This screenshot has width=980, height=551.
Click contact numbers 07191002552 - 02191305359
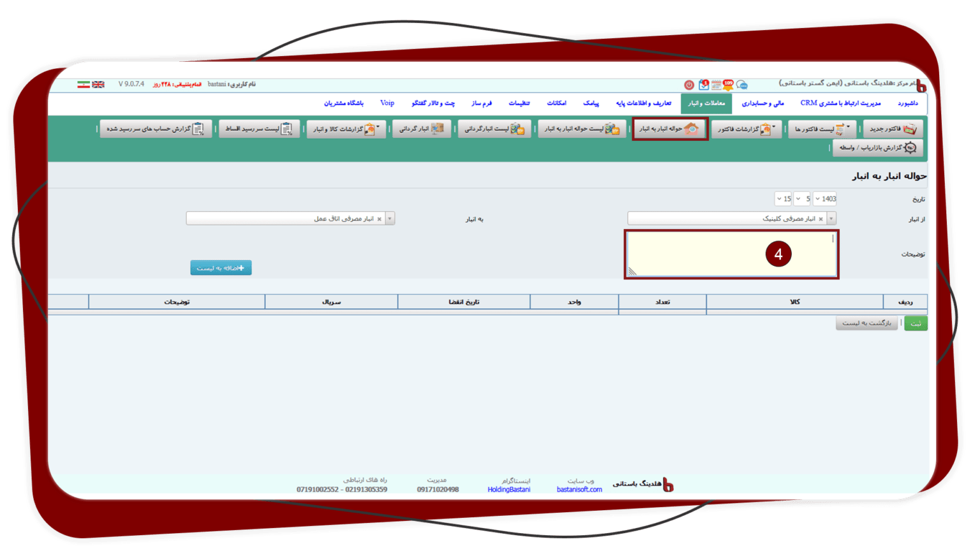(x=342, y=490)
